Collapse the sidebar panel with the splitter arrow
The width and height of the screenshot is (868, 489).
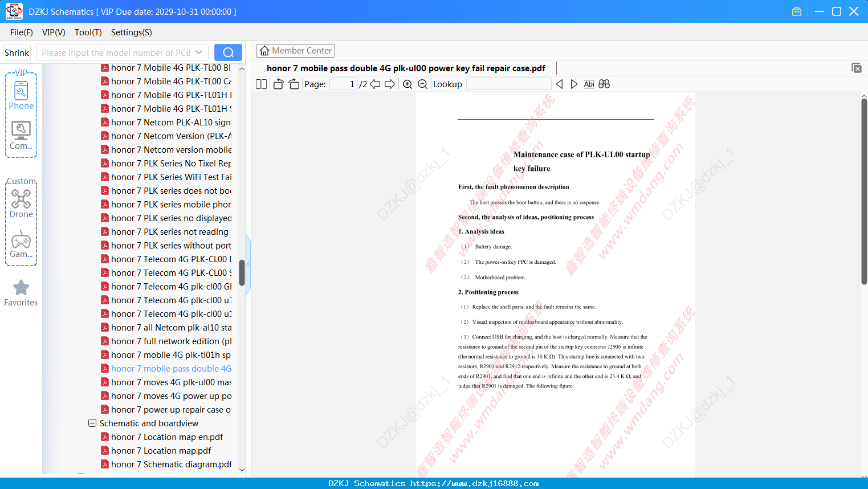[x=248, y=263]
